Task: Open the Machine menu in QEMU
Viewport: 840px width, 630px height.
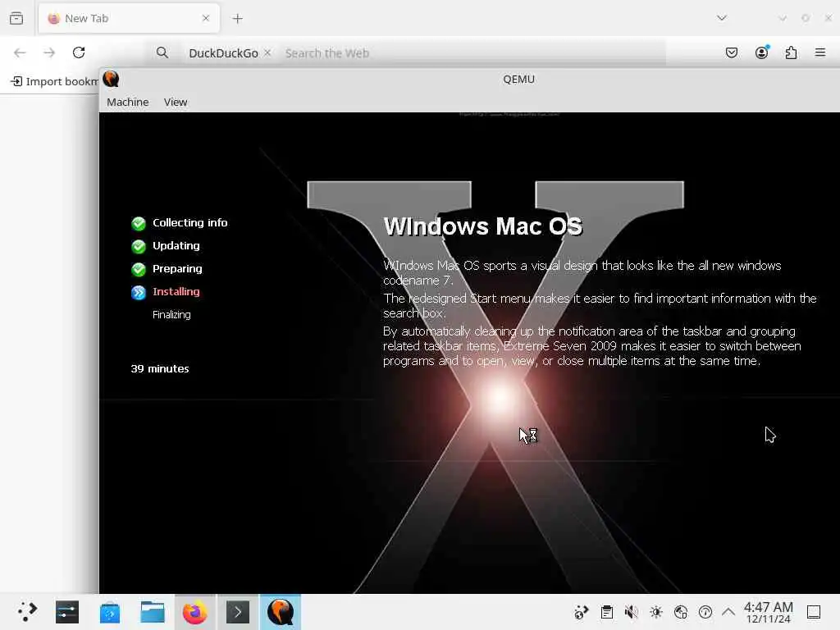Action: 127,102
